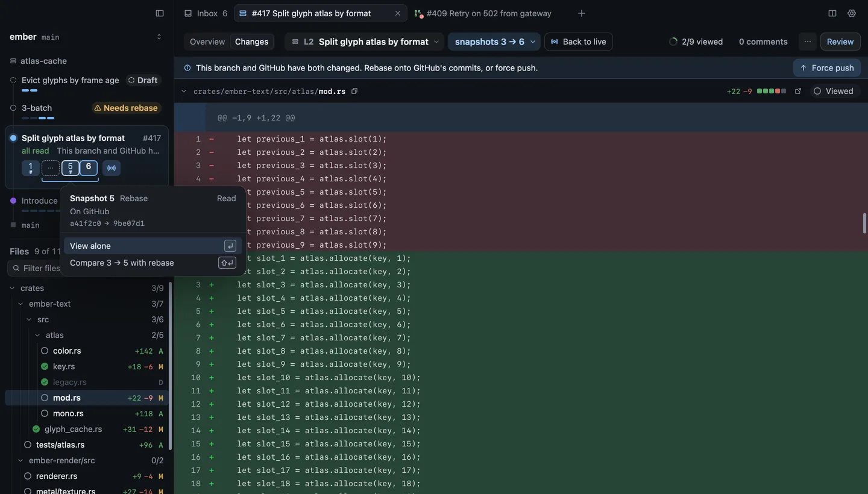Mark tests/atlas.rs as viewed
This screenshot has height=494, width=868.
point(28,445)
